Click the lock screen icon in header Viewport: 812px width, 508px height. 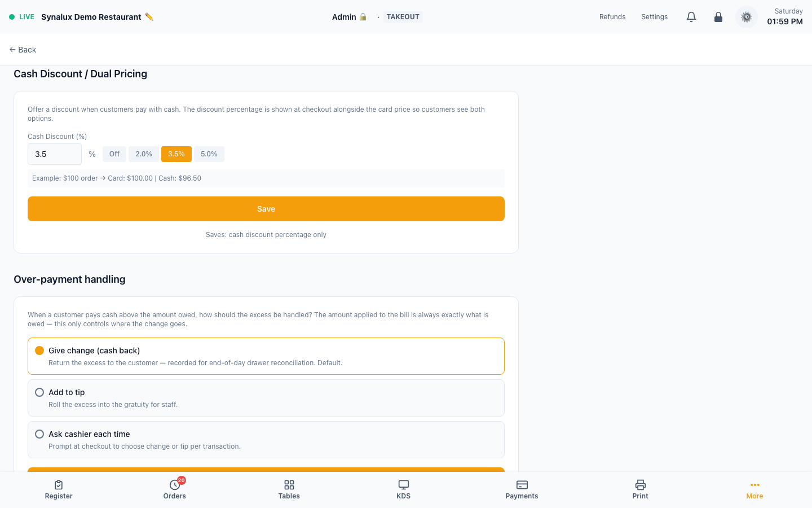718,17
